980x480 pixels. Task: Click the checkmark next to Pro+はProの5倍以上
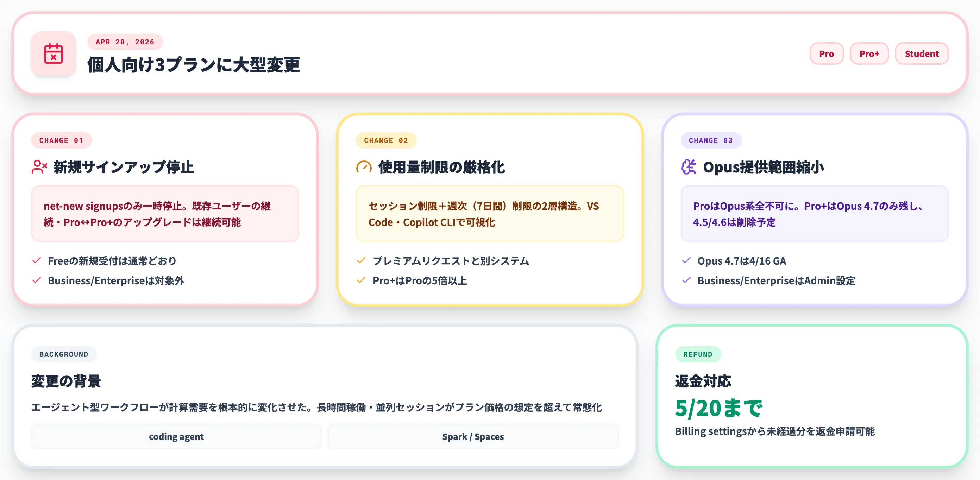(361, 281)
